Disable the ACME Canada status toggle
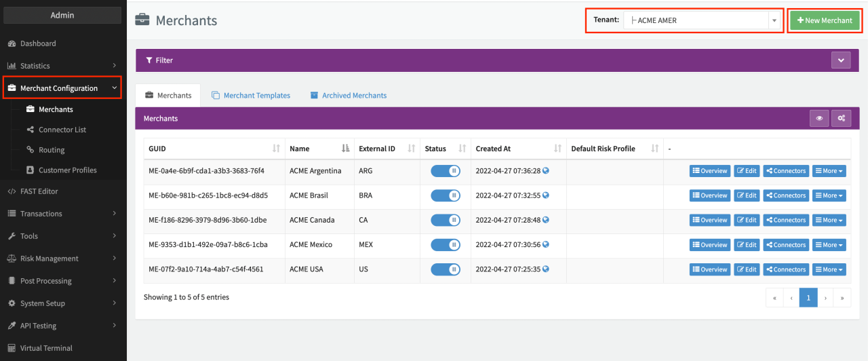 (x=446, y=220)
